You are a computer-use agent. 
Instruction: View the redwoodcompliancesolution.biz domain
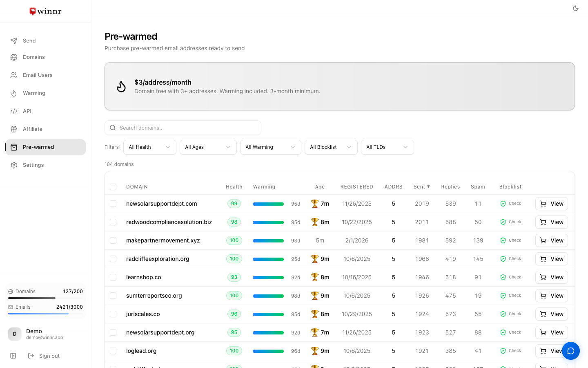click(552, 222)
